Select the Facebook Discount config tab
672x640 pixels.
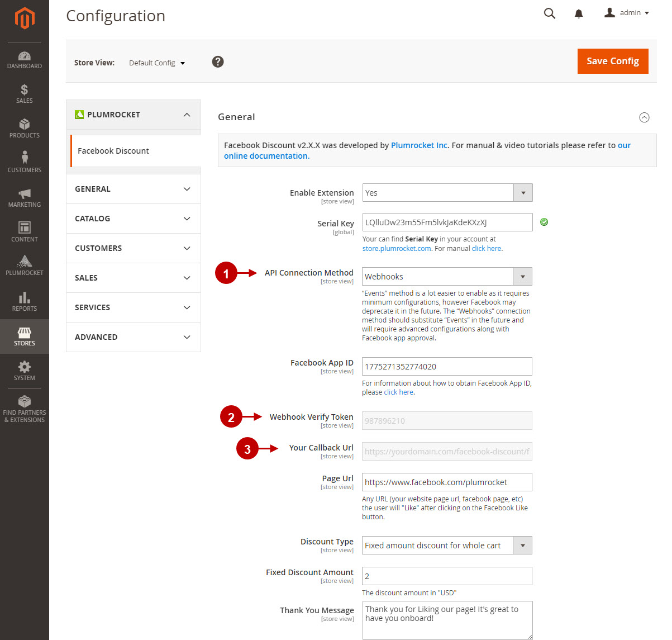[136, 151]
